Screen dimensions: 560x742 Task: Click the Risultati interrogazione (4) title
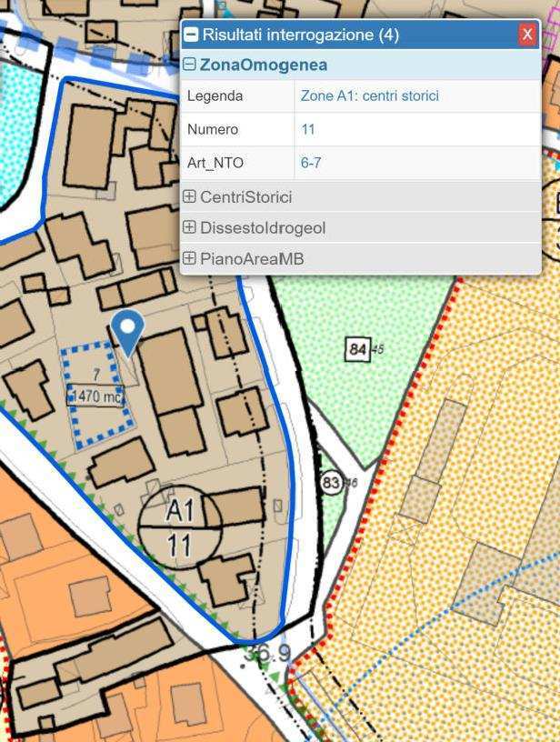tap(300, 35)
